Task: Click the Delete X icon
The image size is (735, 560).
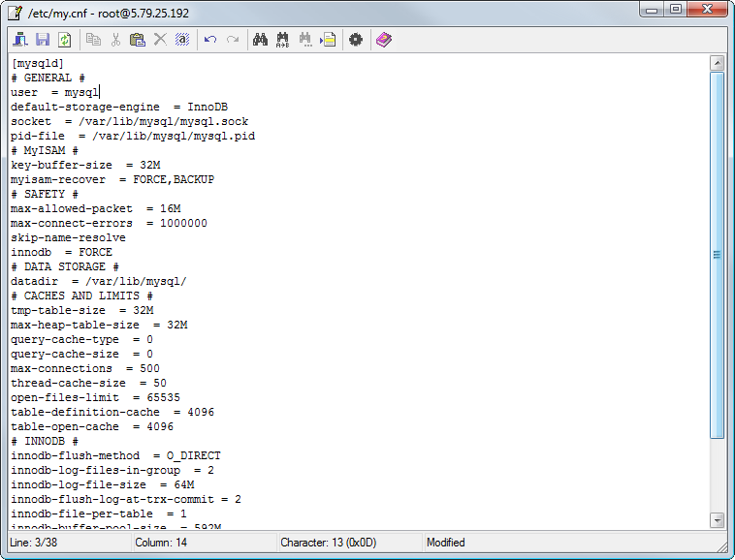Action: point(160,40)
